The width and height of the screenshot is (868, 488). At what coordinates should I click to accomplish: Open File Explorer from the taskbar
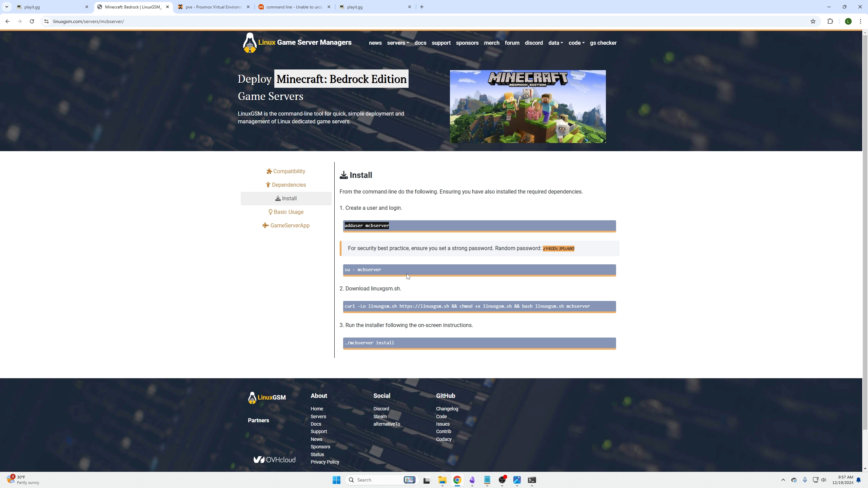tap(442, 480)
